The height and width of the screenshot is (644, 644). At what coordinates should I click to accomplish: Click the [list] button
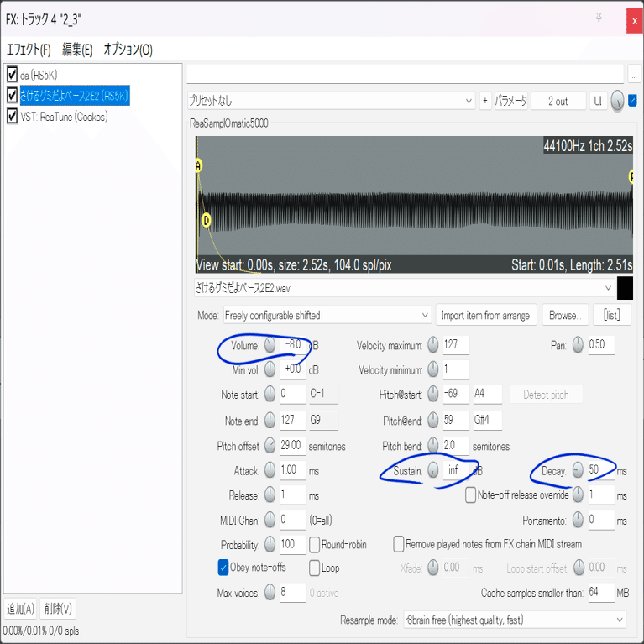pyautogui.click(x=611, y=315)
